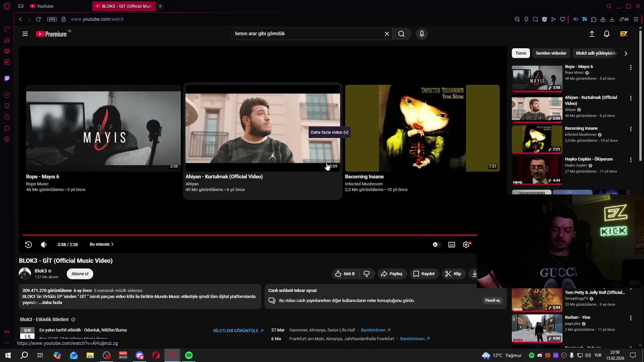Dislike the video with thumbs down
The width and height of the screenshot is (644, 362).
pos(367,274)
